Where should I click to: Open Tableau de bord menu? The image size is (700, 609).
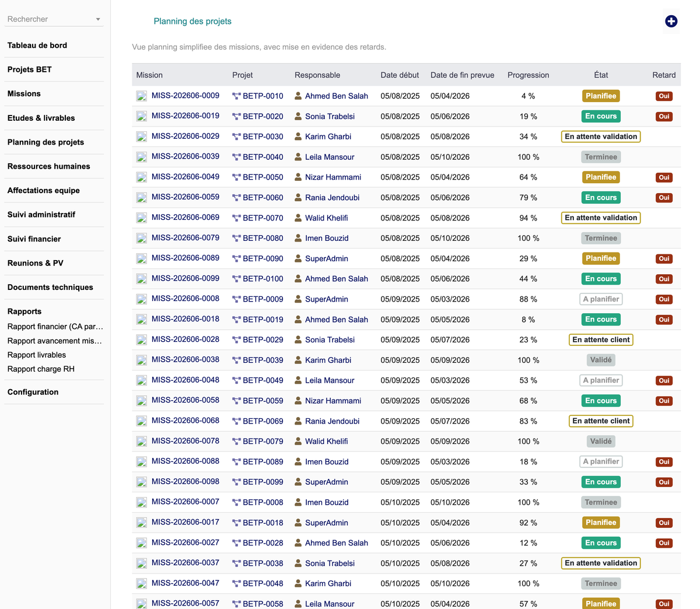coord(37,45)
